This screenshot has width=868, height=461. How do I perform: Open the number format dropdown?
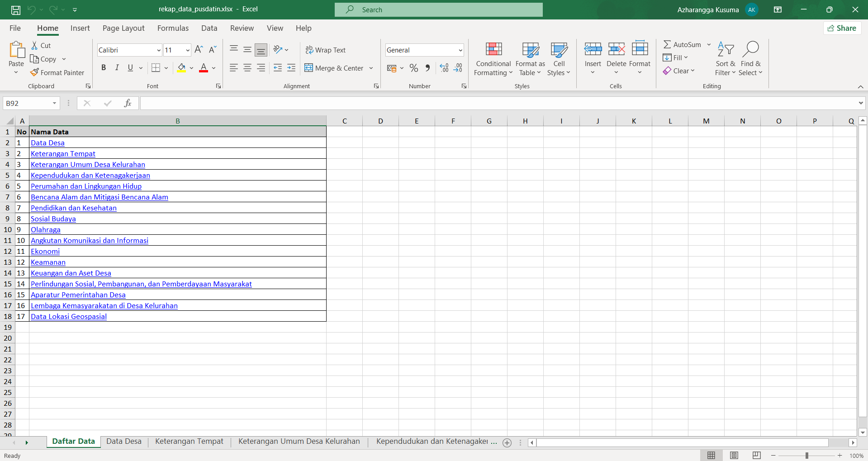[x=460, y=50]
